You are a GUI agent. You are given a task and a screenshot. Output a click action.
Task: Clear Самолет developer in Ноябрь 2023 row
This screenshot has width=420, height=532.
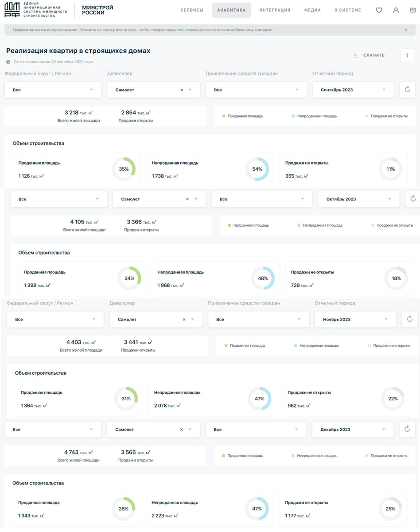click(184, 320)
